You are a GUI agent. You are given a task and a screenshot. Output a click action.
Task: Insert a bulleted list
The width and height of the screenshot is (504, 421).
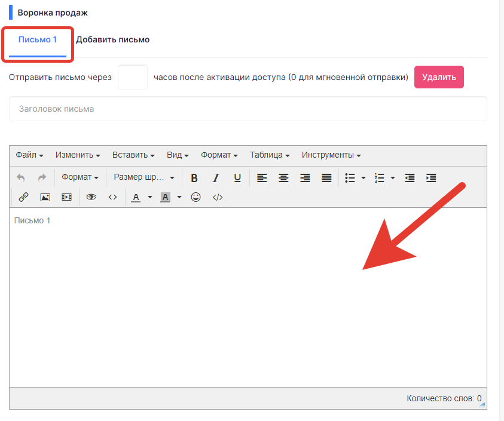tap(350, 177)
